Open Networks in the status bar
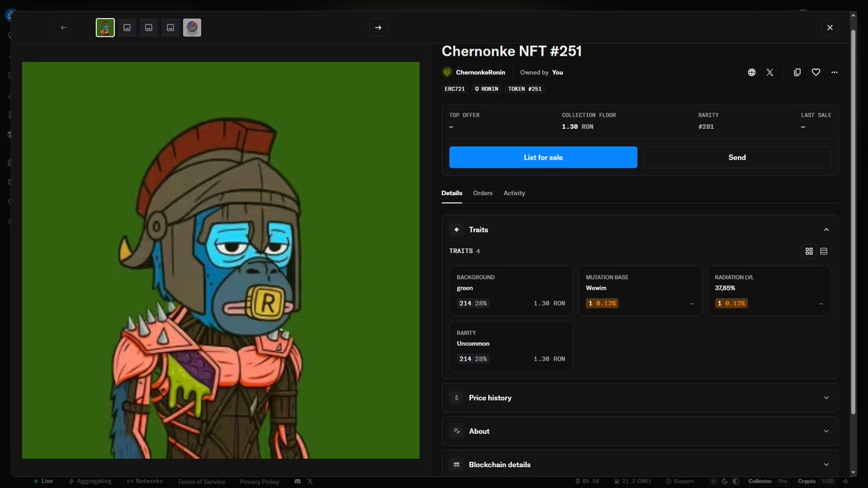This screenshot has height=488, width=868. [x=145, y=481]
